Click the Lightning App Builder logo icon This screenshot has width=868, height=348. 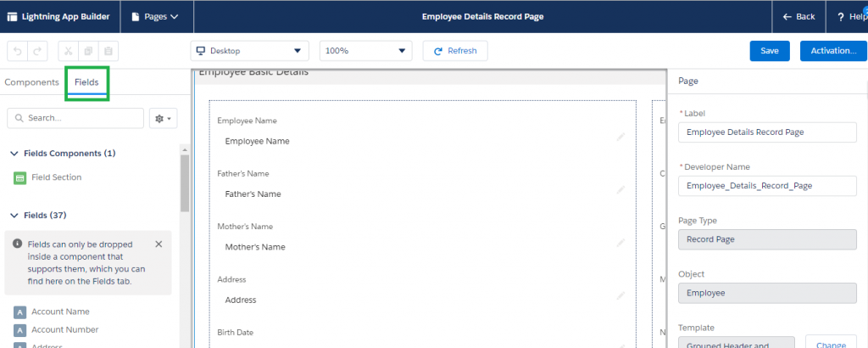(x=12, y=17)
